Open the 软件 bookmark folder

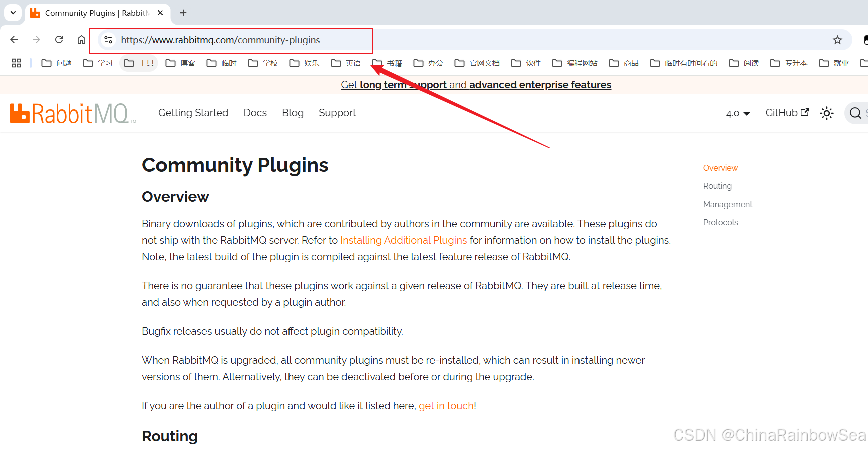(x=526, y=63)
